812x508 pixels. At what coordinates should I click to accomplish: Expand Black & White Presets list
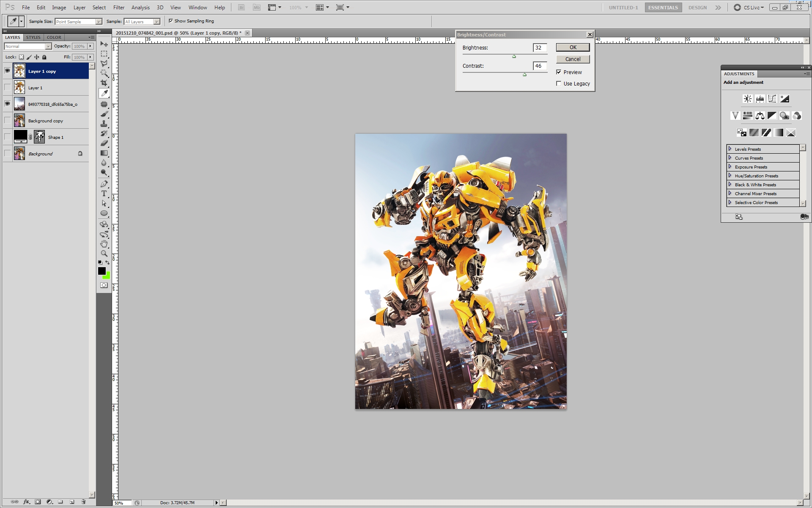[x=730, y=185]
